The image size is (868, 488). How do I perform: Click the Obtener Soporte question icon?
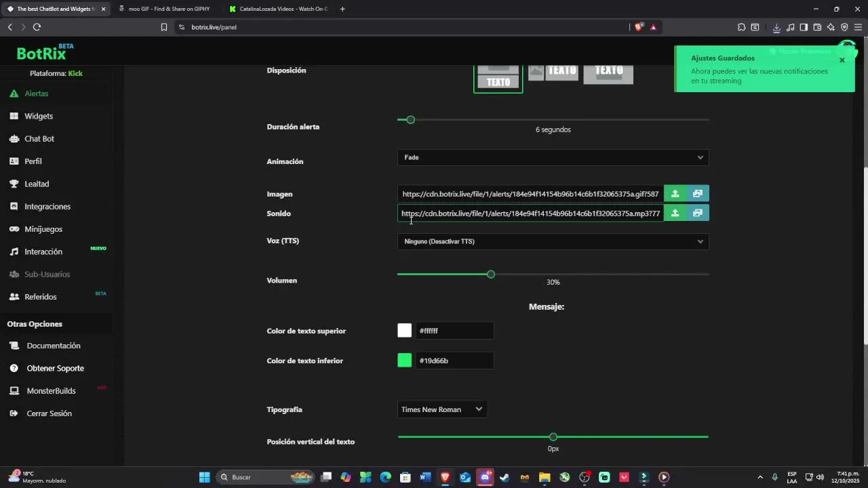click(x=14, y=368)
